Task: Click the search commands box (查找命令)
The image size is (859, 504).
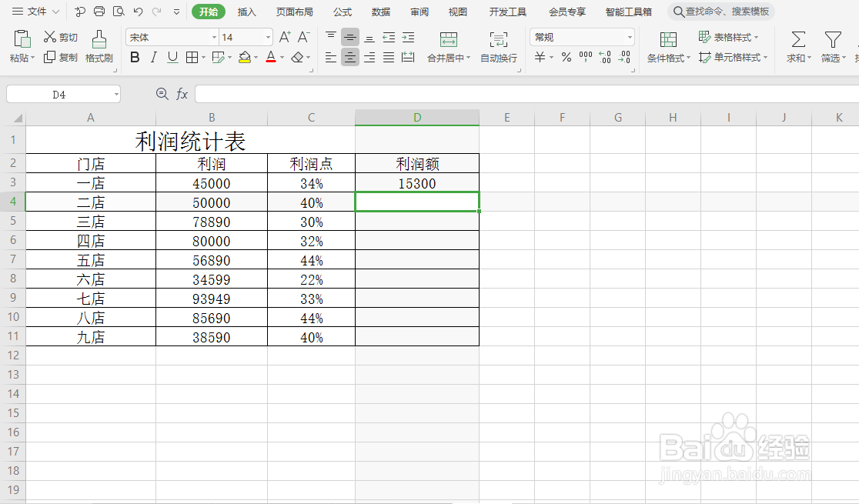Action: point(721,12)
